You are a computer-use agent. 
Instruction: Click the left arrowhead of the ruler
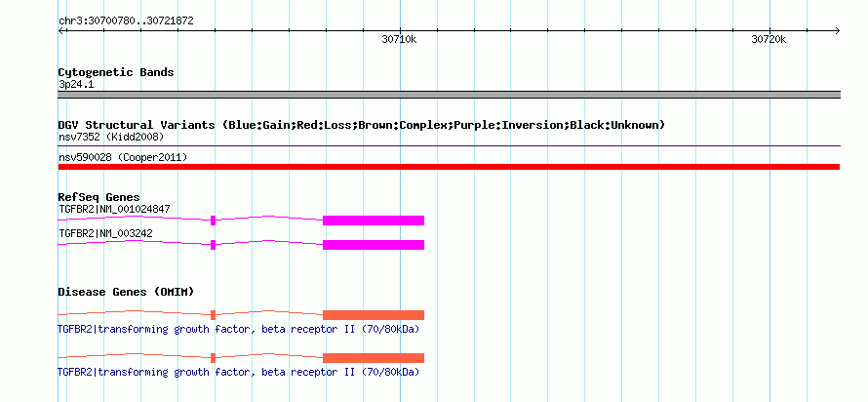(61, 30)
